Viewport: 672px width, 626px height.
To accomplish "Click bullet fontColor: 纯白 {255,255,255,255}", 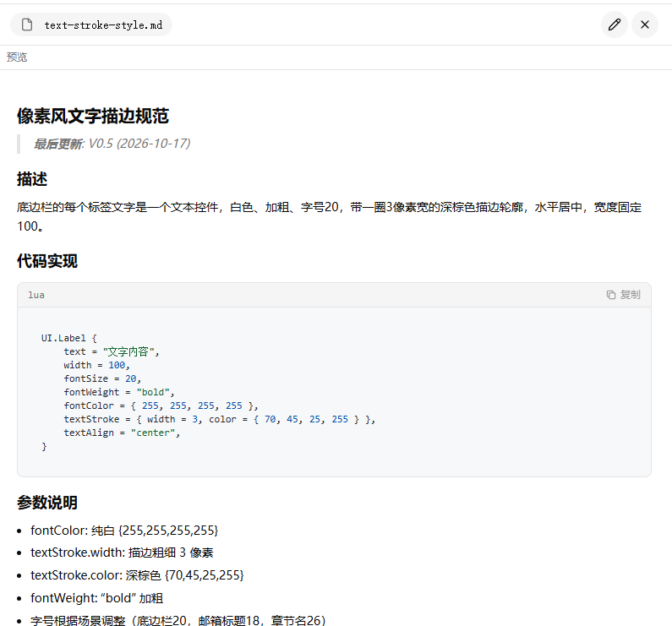I will [x=124, y=531].
